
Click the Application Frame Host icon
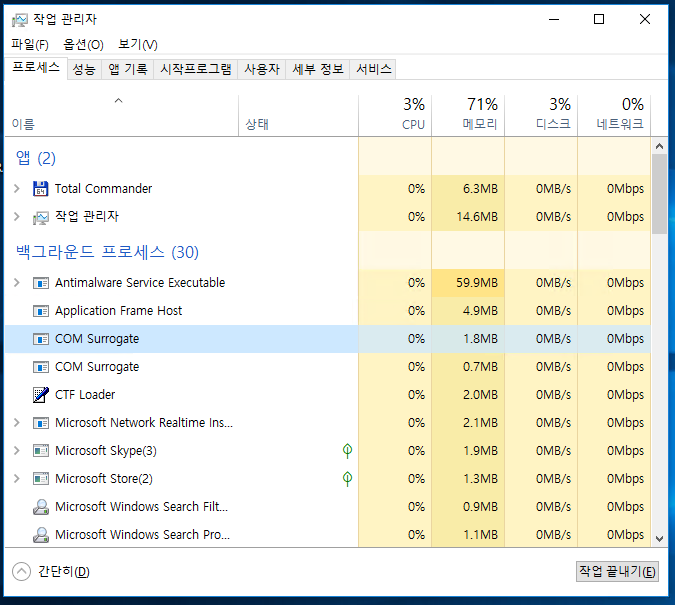pos(41,311)
